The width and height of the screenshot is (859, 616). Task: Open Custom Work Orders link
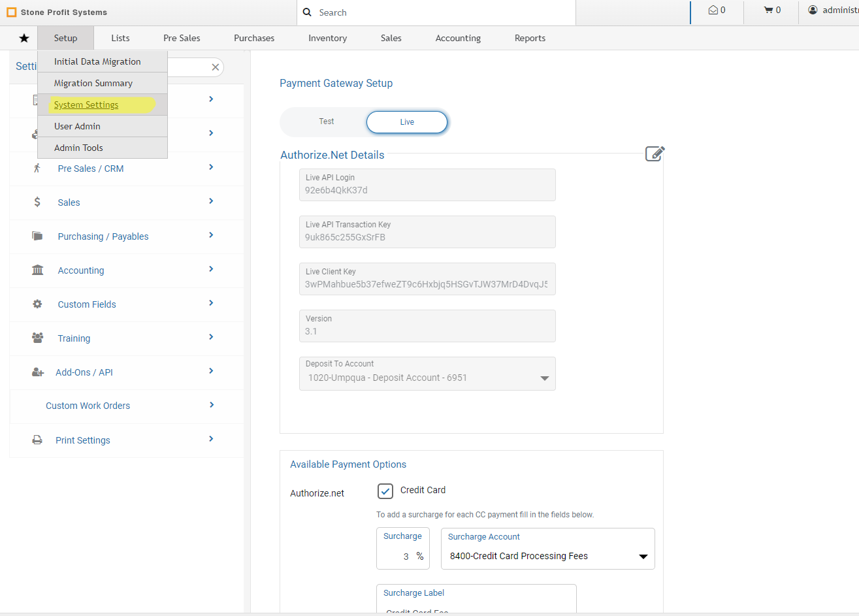tap(88, 406)
